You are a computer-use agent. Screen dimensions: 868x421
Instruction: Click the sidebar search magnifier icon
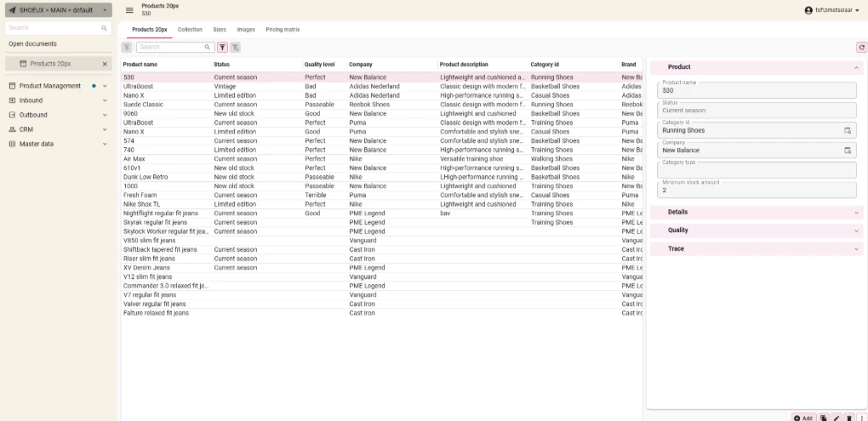(104, 28)
